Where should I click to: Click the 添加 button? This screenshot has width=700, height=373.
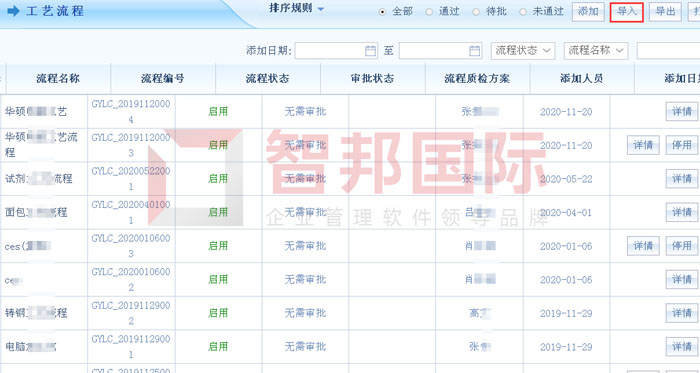click(588, 12)
